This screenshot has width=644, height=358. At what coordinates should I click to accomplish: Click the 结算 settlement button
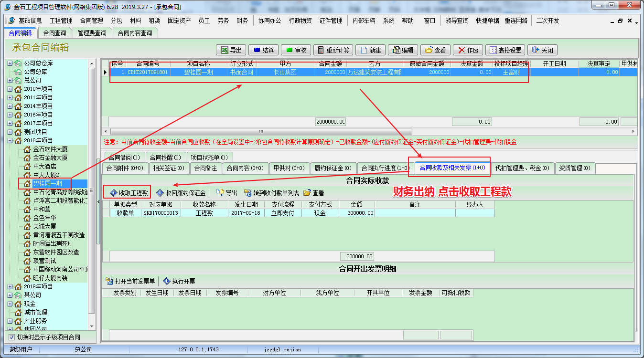(263, 50)
